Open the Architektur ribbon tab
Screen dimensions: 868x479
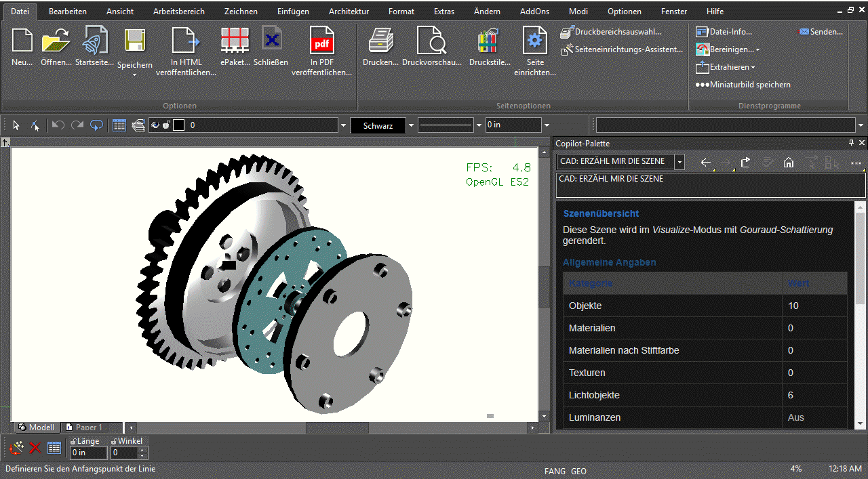pos(349,12)
